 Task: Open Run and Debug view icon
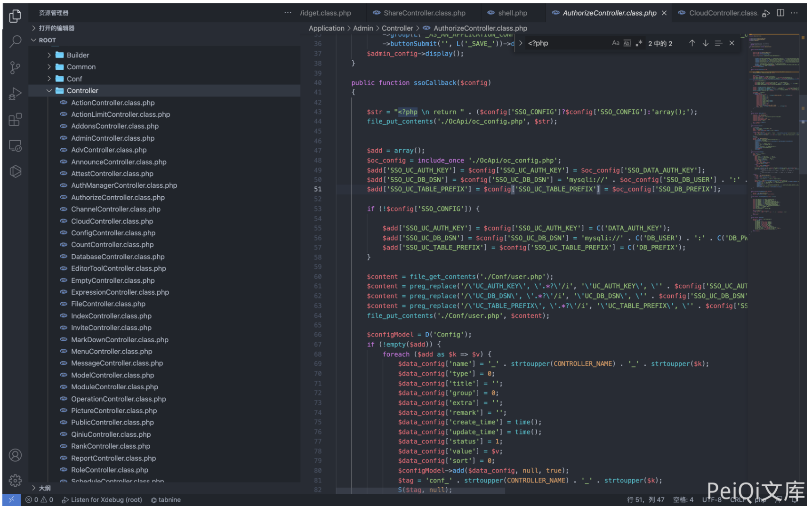(x=15, y=94)
